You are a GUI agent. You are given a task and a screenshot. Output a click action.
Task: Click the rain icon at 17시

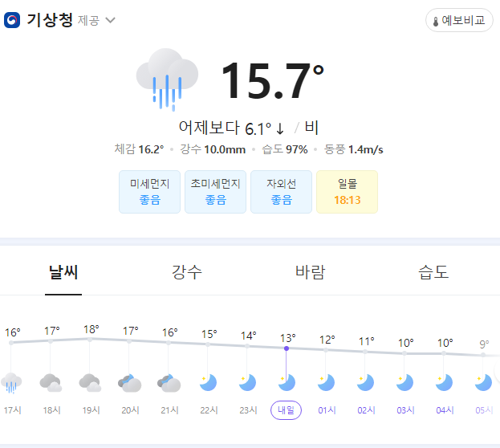click(x=11, y=383)
